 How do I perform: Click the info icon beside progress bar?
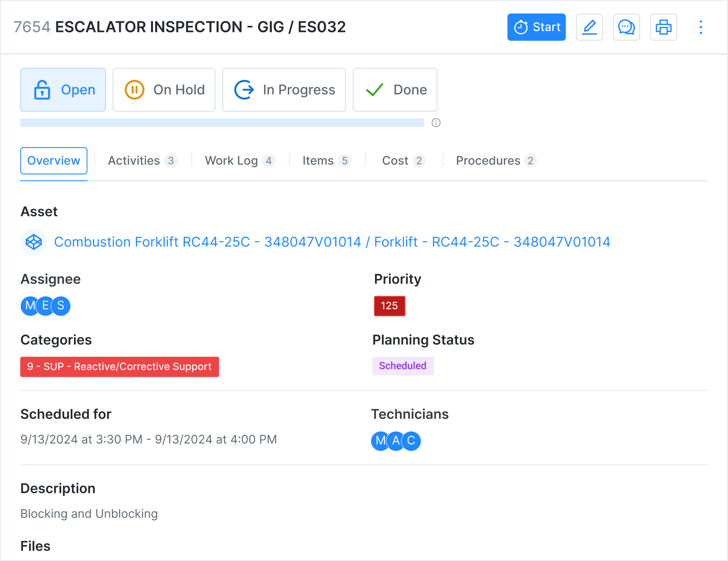click(436, 123)
